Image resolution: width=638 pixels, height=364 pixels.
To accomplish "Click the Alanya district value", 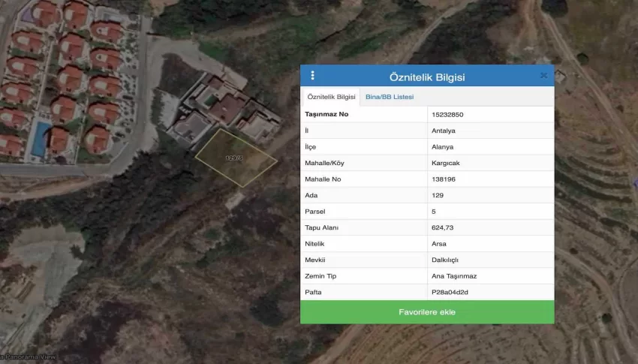I will tap(442, 147).
